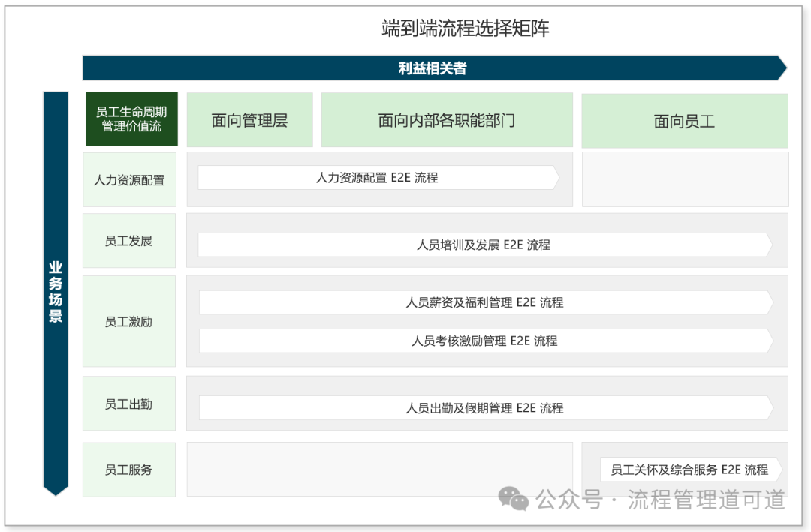The width and height of the screenshot is (811, 532).
Task: Click the 员工服务 row label
Action: click(129, 470)
